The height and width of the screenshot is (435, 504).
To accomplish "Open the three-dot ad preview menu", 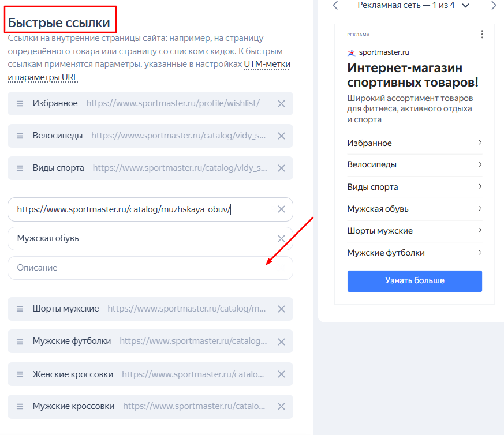I will point(482,35).
